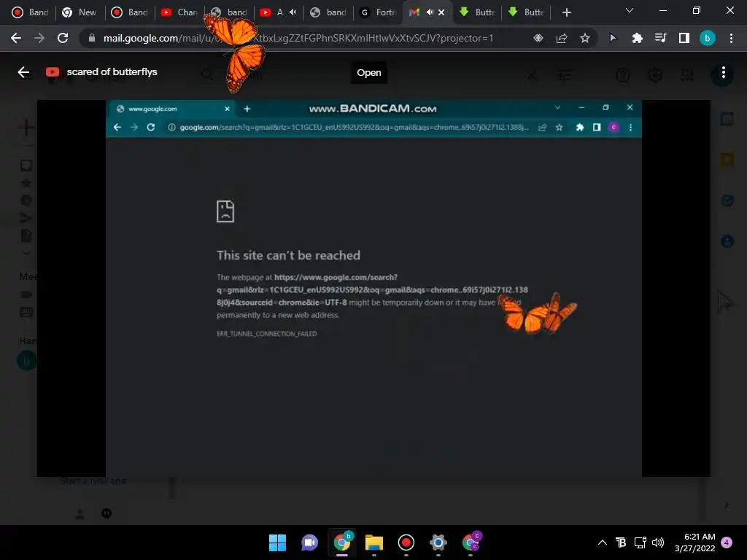Open a new browser tab

(566, 12)
